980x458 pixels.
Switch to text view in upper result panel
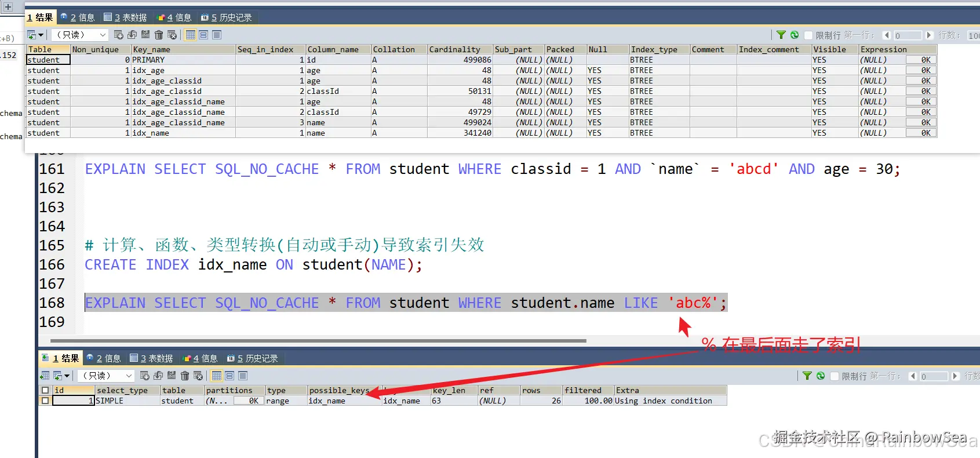tap(217, 35)
